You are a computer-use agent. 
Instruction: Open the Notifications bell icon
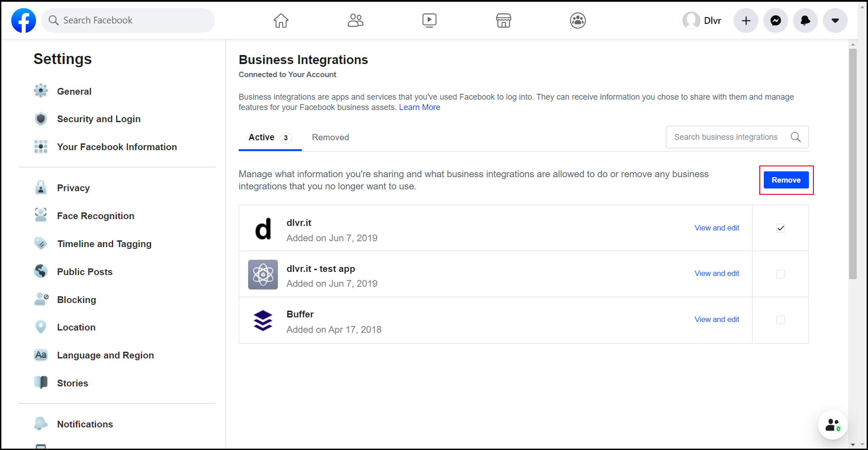pyautogui.click(x=805, y=20)
